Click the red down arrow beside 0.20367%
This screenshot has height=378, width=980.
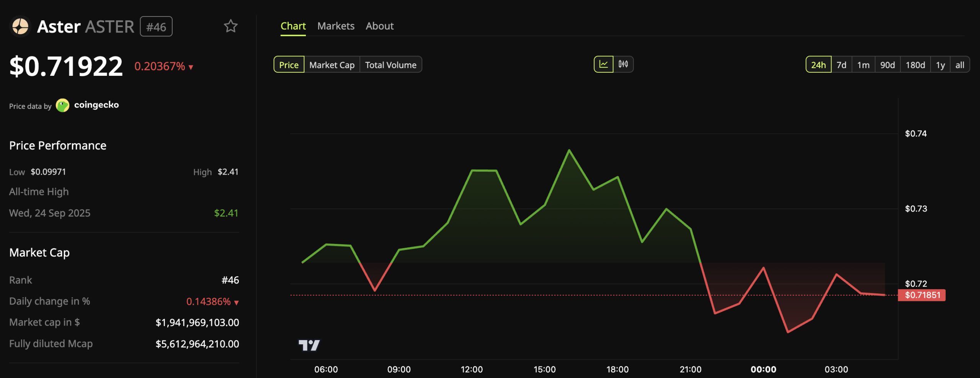[x=191, y=67]
